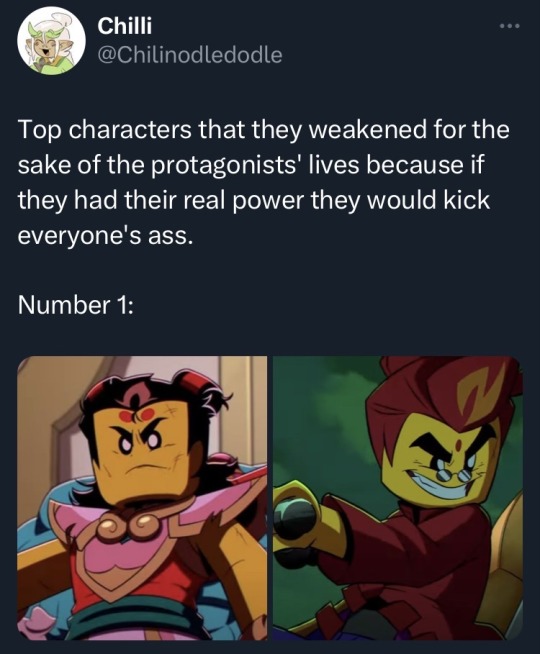Screen dimensions: 540x654
Task: Open the left image of dark-haired character
Action: 142,498
